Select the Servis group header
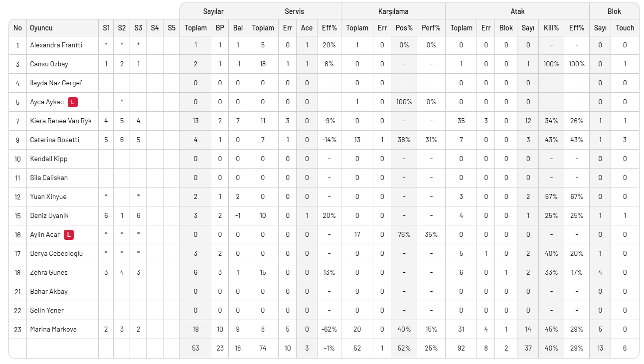The height and width of the screenshot is (364, 644). [294, 11]
